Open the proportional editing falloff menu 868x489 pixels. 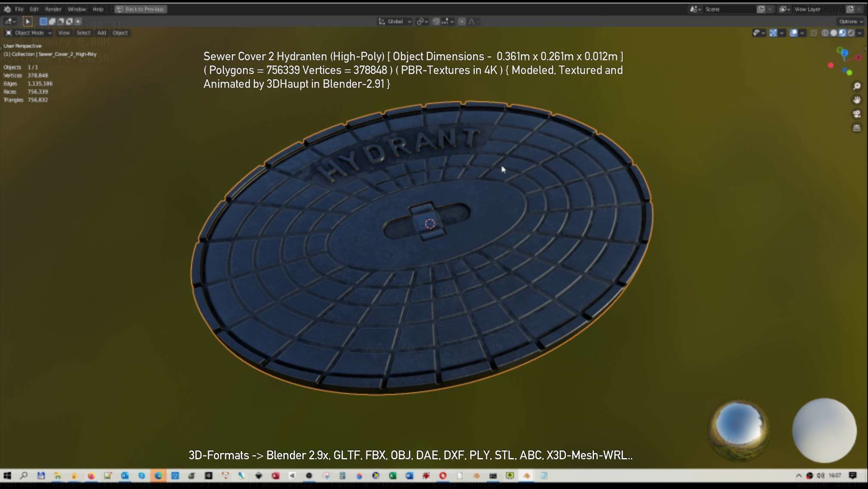pos(473,22)
